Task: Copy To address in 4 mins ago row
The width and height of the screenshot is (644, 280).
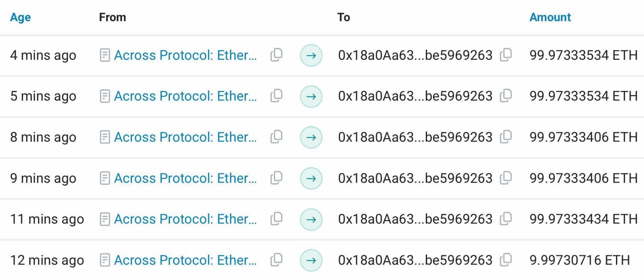Action: point(506,55)
